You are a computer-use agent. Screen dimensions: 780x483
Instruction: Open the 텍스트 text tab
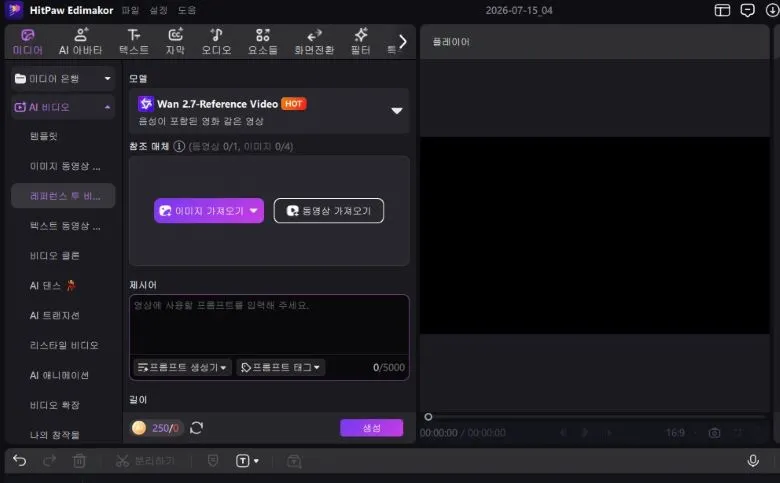point(134,42)
